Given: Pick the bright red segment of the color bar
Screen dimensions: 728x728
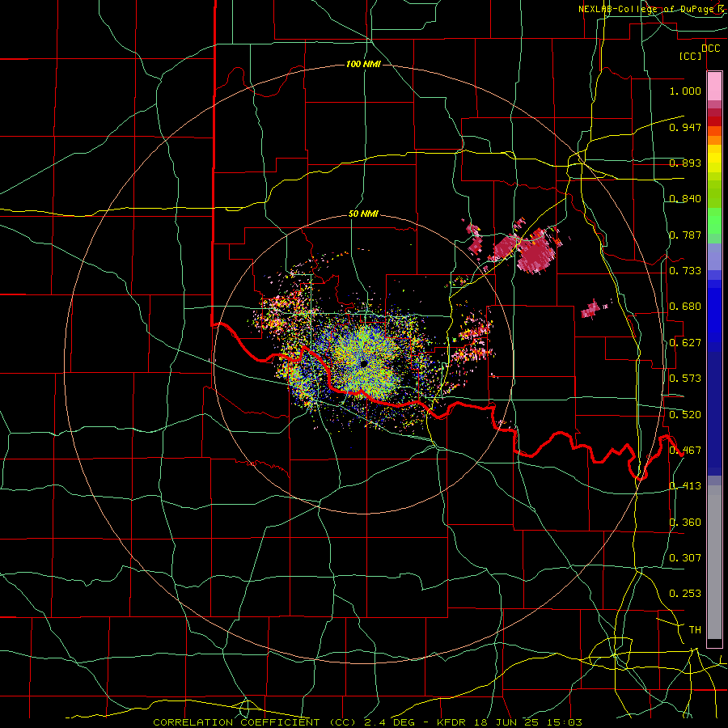Looking at the screenshot, I should click(x=714, y=121).
